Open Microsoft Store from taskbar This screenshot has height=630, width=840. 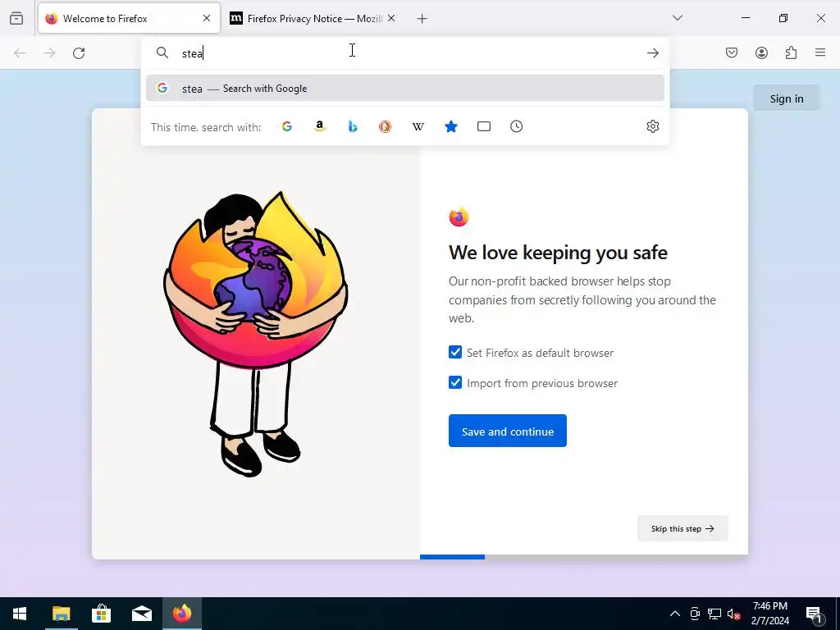tap(101, 614)
